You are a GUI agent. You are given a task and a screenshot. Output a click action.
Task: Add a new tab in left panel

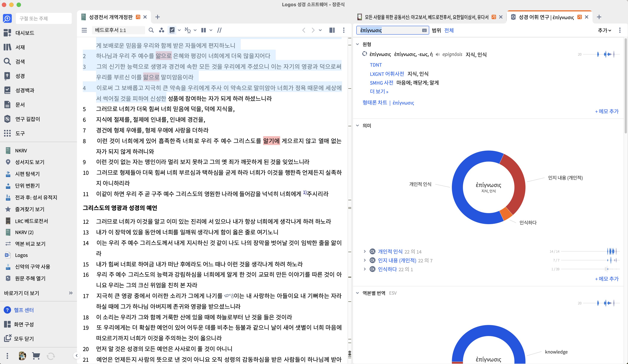coord(158,17)
